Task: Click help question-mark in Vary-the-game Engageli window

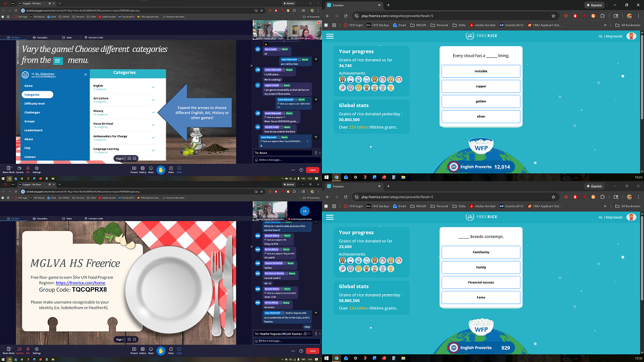Action: [301, 170]
